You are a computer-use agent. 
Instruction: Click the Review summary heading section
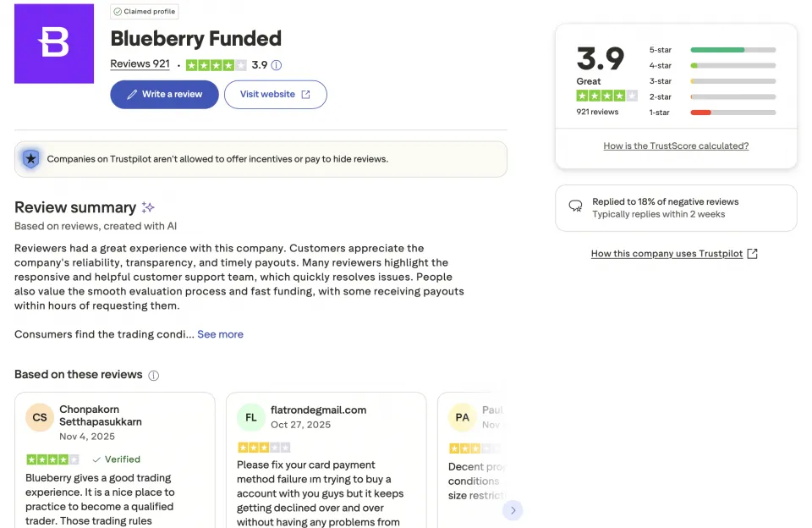coord(75,206)
